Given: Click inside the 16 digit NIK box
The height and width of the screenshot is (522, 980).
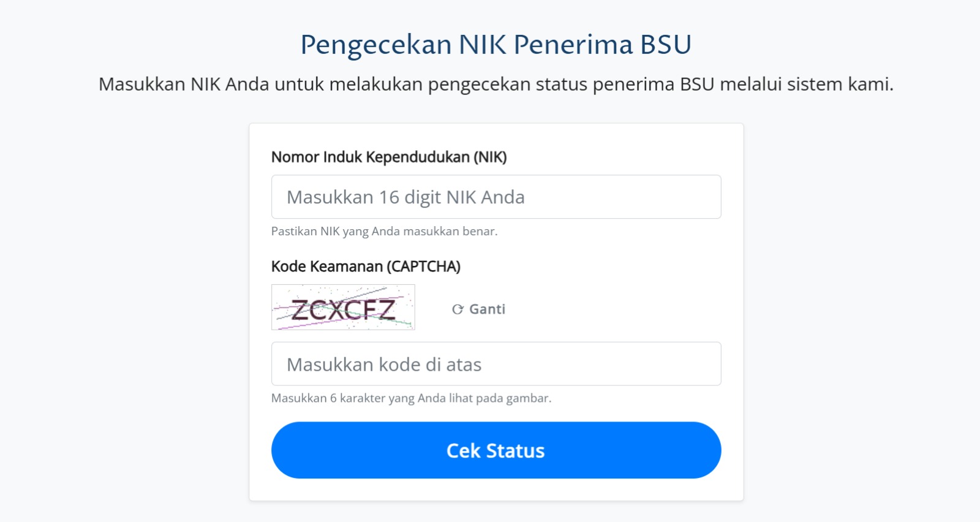Looking at the screenshot, I should tap(496, 196).
